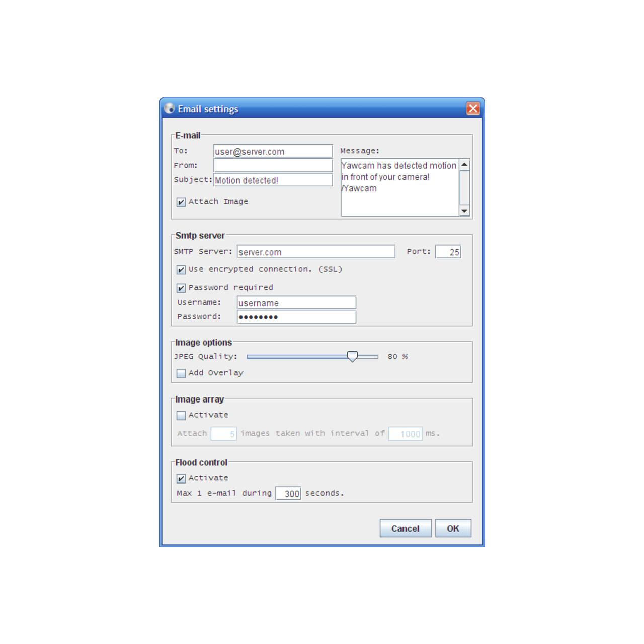Focus the empty From field

pos(273,166)
